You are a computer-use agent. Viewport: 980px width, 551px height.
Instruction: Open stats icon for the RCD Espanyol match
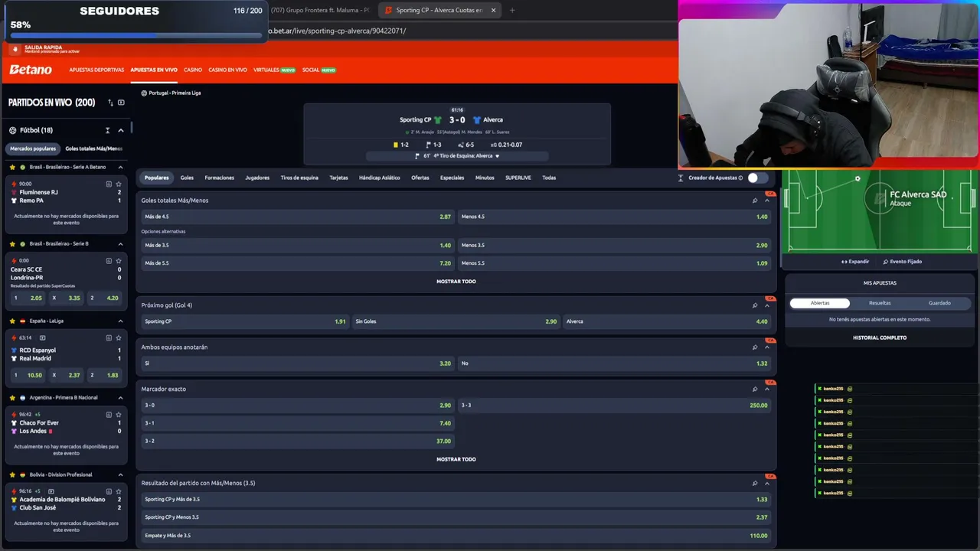pyautogui.click(x=109, y=337)
